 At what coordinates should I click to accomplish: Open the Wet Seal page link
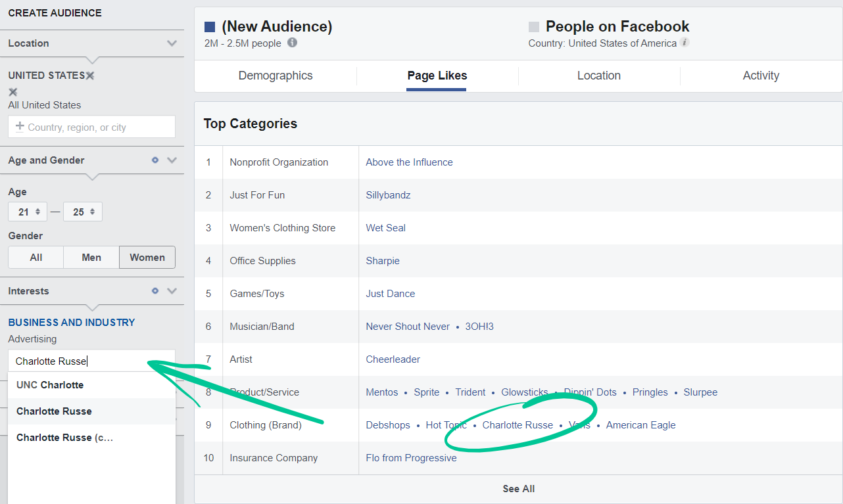point(385,228)
